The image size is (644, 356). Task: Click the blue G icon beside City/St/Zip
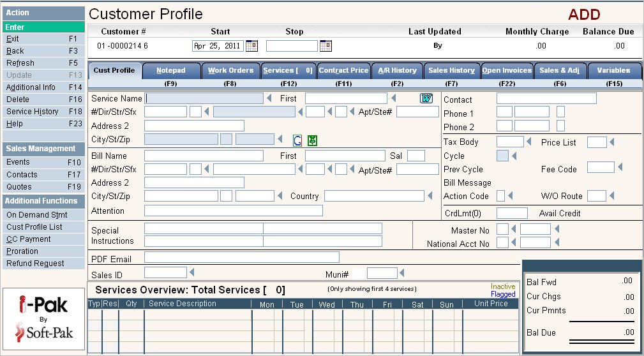(x=297, y=140)
